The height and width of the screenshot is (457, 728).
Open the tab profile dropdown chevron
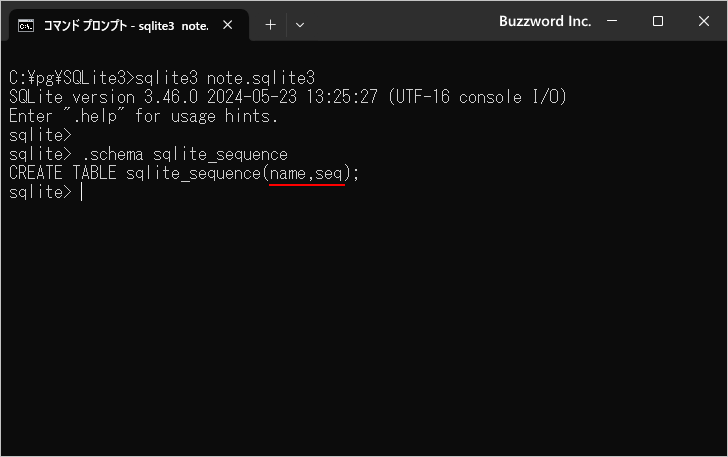[300, 25]
